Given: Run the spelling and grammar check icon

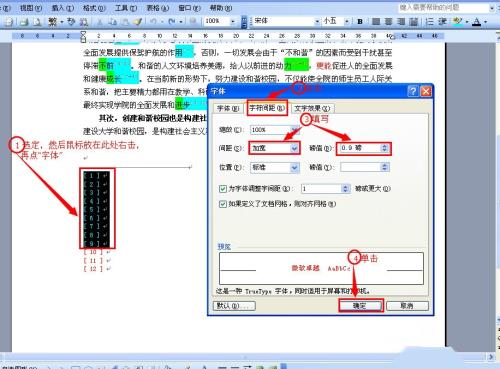Looking at the screenshot, I should pyautogui.click(x=71, y=22).
